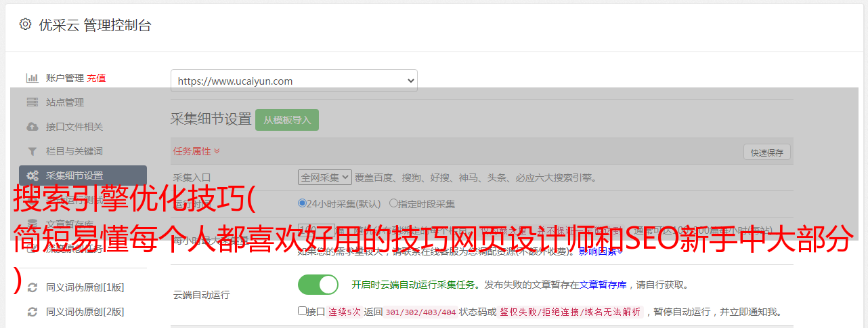
Task: Click the 优采云 管理控制台 header title
Action: 95,25
